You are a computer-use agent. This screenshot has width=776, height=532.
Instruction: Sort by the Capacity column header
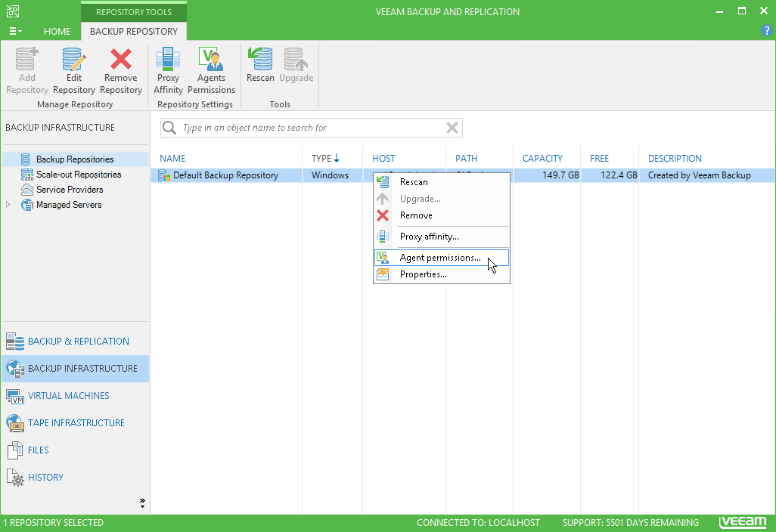542,158
